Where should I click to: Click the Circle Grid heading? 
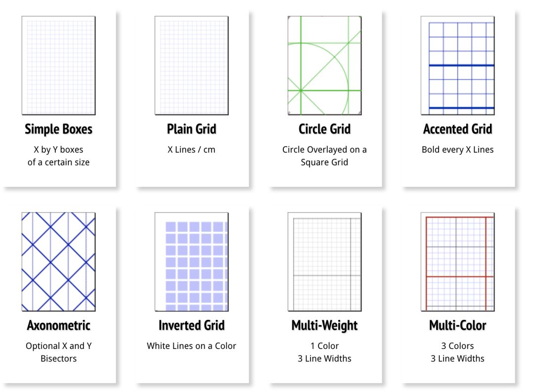[x=324, y=129]
